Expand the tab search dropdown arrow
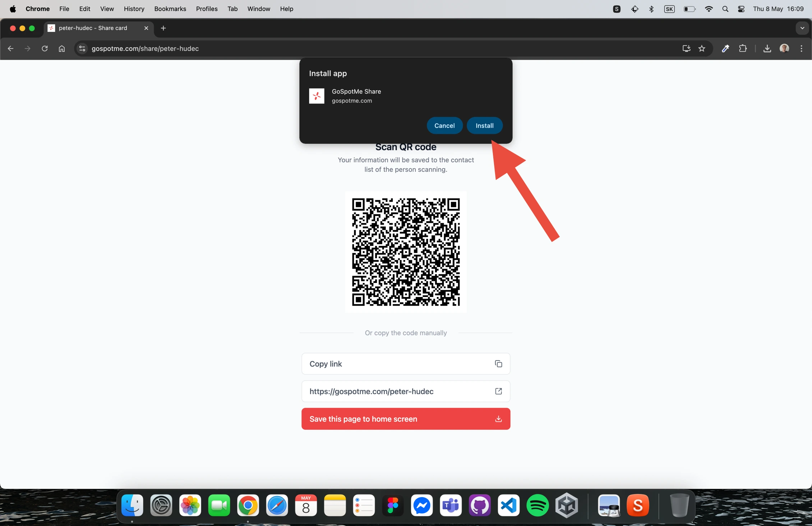The width and height of the screenshot is (812, 526). click(x=802, y=28)
